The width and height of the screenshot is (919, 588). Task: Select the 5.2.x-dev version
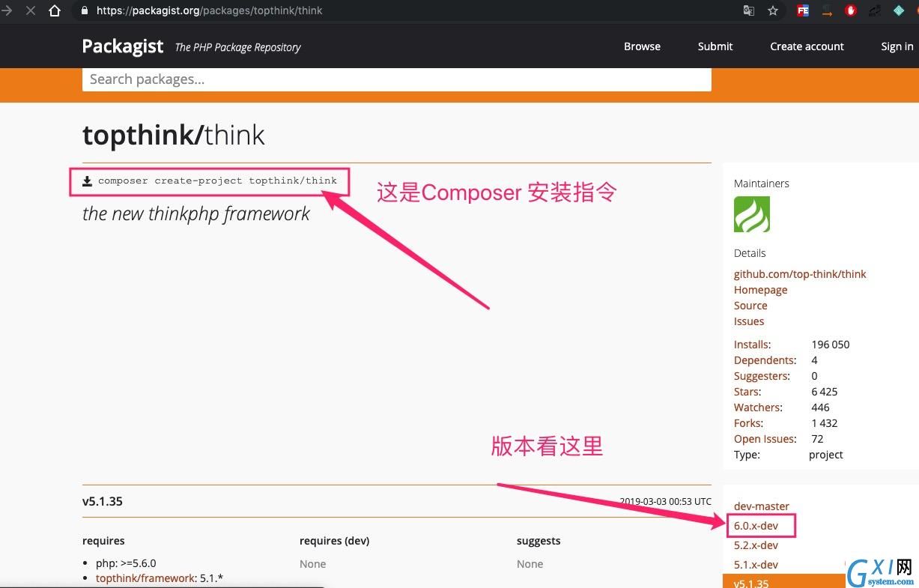[756, 545]
